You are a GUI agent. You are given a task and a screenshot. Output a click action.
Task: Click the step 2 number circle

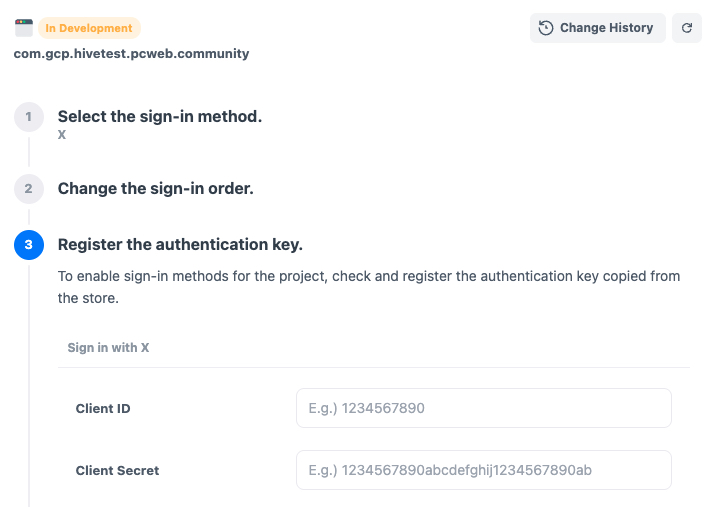pos(28,188)
